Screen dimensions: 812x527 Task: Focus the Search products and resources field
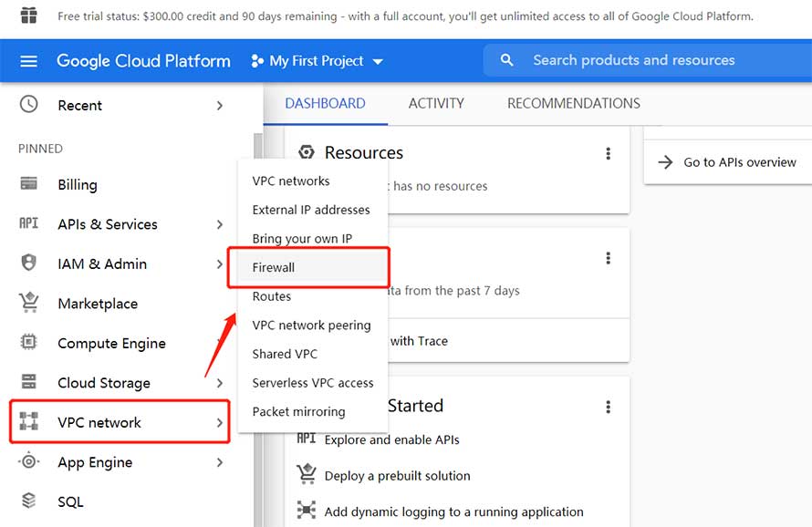coord(648,60)
